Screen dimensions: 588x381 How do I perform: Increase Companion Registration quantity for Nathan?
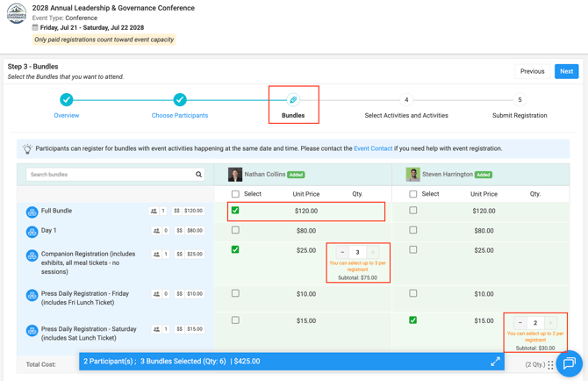click(x=373, y=252)
